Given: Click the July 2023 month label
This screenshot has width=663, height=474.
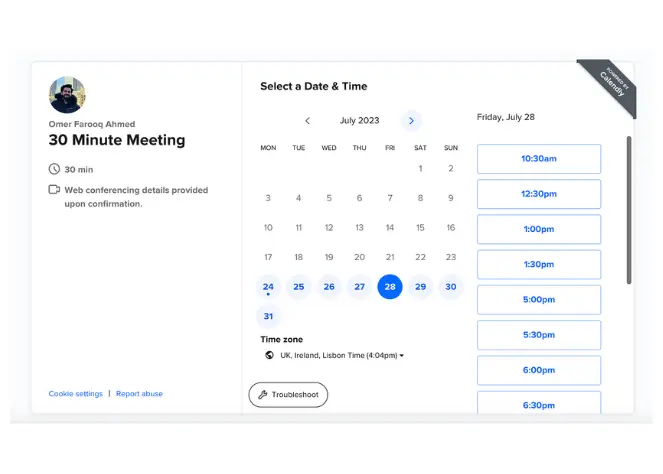Looking at the screenshot, I should [359, 121].
